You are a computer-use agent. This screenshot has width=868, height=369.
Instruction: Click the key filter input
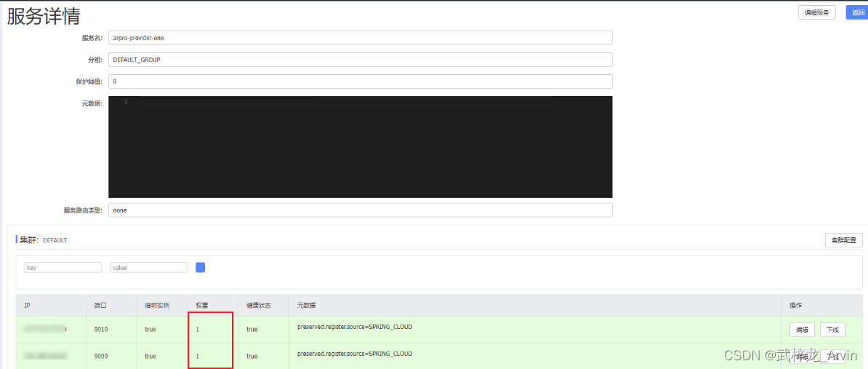coord(63,268)
